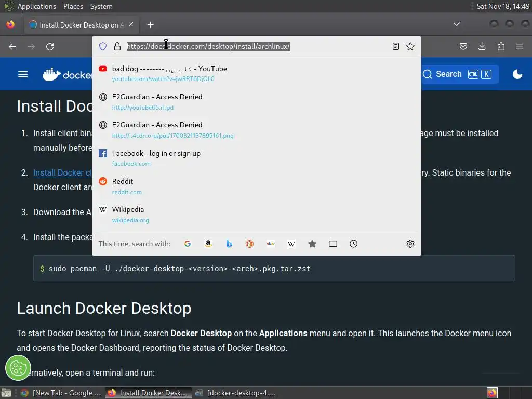Image resolution: width=532 pixels, height=399 pixels.
Task: Open search settings gear icon
Action: tap(410, 244)
